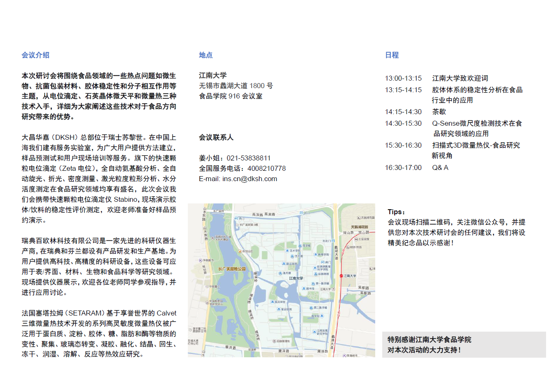Click the 会议介绍 section heading
The width and height of the screenshot is (556, 392).
tap(36, 55)
